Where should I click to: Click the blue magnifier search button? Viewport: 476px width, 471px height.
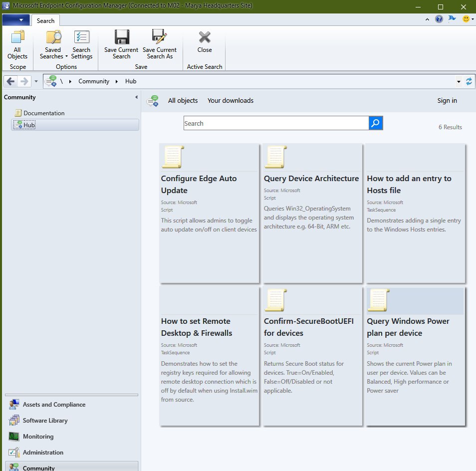pyautogui.click(x=376, y=123)
